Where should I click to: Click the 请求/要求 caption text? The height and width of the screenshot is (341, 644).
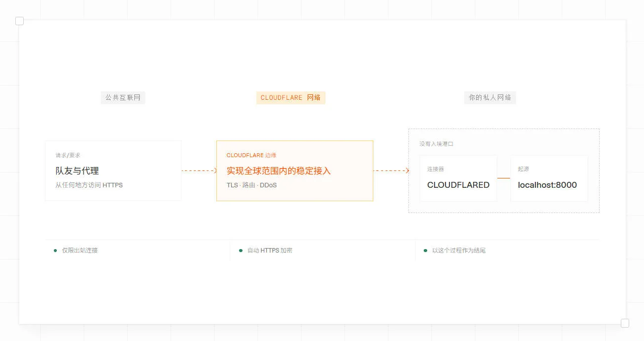(68, 155)
